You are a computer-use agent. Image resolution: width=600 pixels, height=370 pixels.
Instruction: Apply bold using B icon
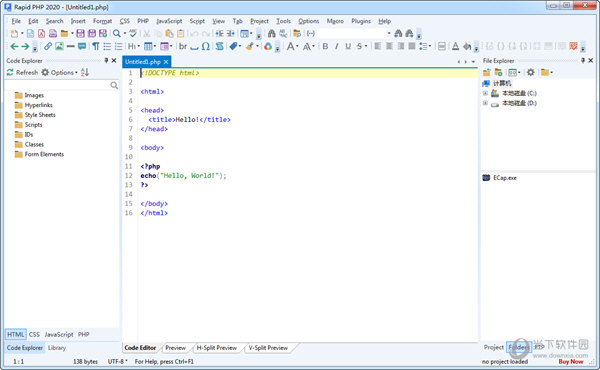pos(325,47)
